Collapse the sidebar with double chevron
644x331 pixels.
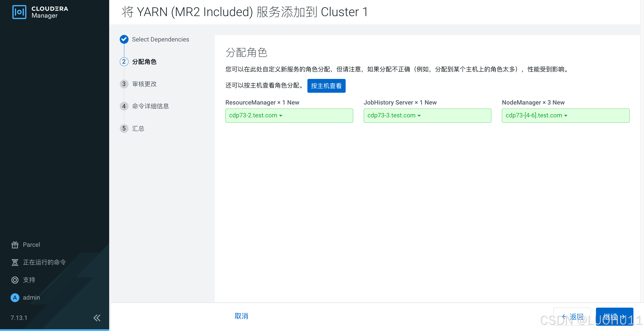click(x=97, y=318)
